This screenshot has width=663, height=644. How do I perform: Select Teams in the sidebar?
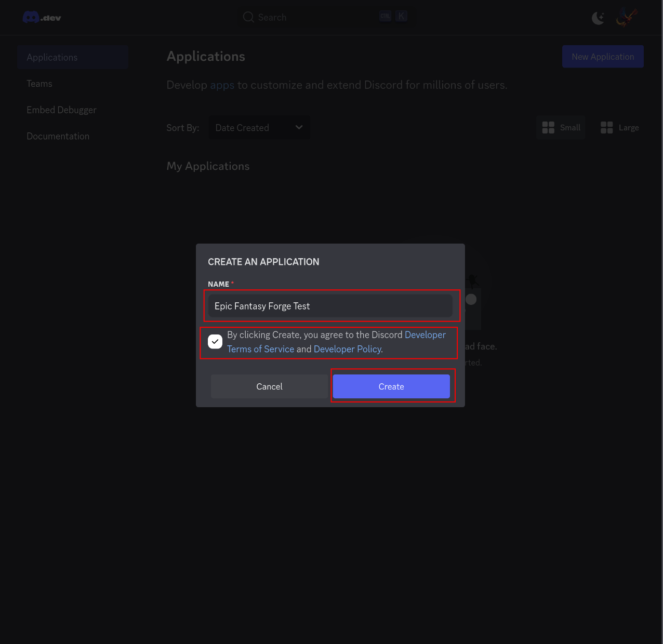(39, 83)
